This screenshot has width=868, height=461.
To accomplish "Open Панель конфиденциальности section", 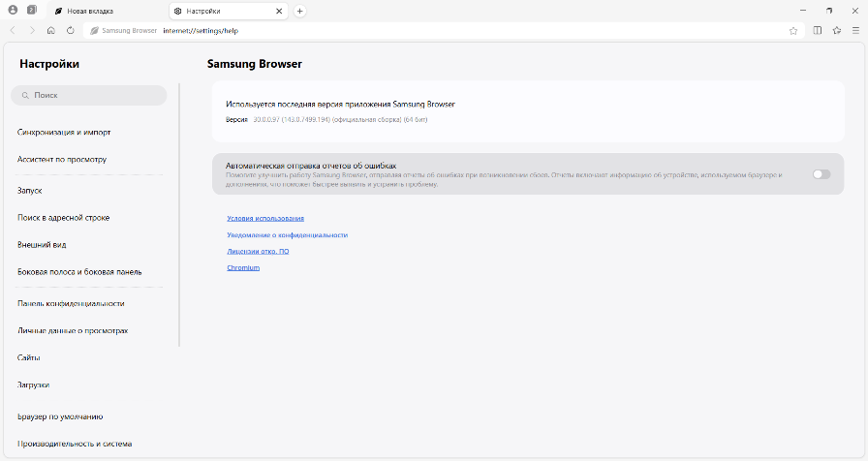I will 71,303.
